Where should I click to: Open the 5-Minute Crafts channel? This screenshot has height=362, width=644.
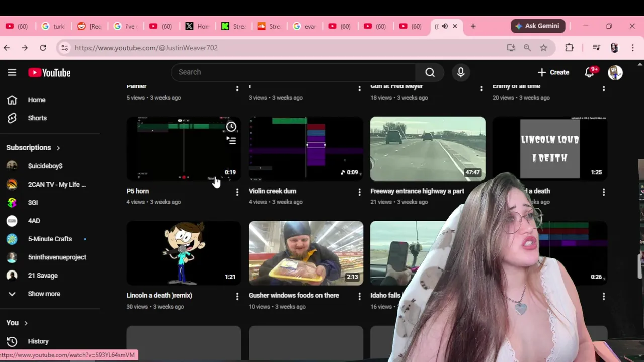(50, 239)
